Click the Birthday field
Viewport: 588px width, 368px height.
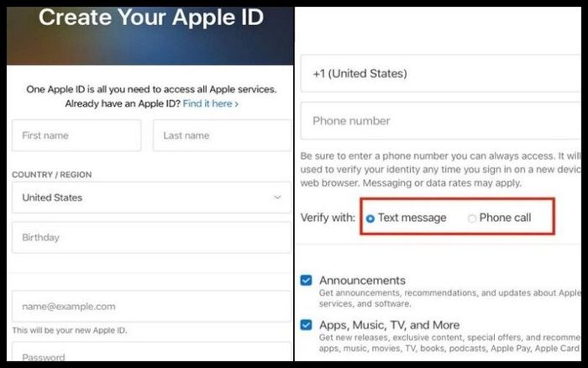pos(151,238)
